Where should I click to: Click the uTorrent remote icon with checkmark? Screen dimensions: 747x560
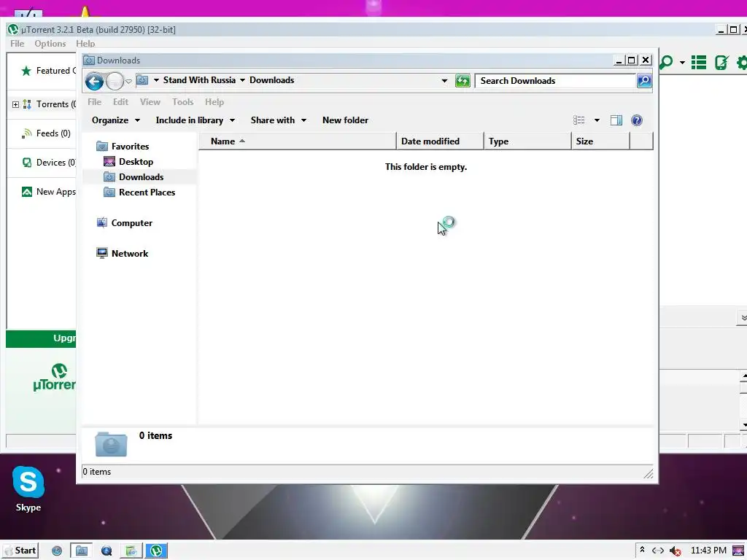(721, 63)
